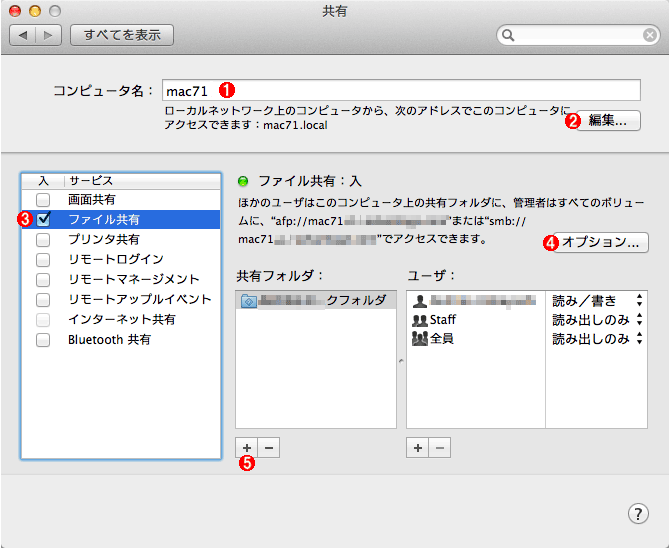Enable the Bluetooth 共有 checkbox

[x=43, y=340]
